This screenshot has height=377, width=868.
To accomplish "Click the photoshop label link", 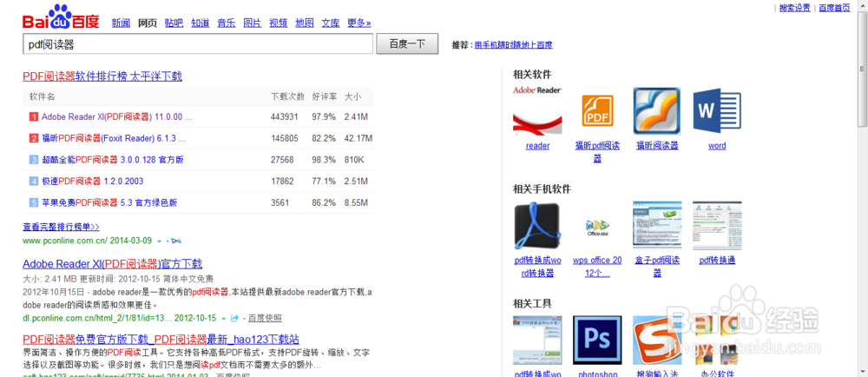I will (x=597, y=374).
